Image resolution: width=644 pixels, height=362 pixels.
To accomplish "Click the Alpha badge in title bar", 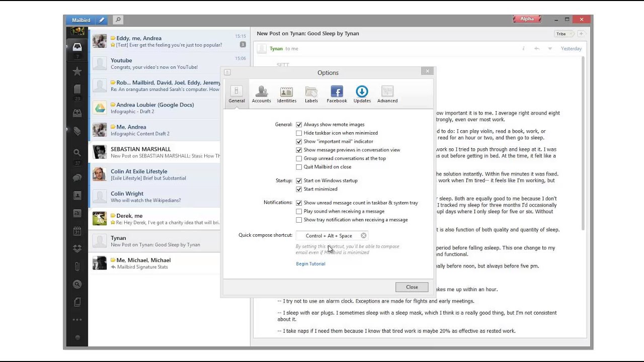I will [527, 19].
